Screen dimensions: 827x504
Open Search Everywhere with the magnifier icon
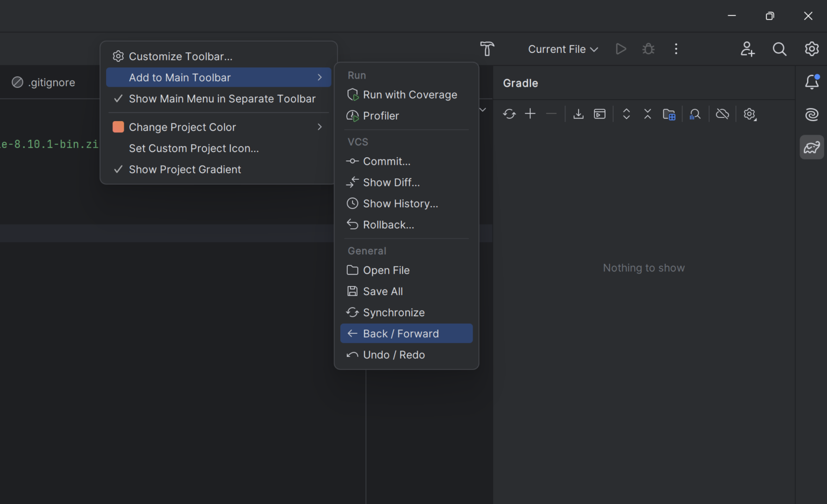(x=779, y=49)
